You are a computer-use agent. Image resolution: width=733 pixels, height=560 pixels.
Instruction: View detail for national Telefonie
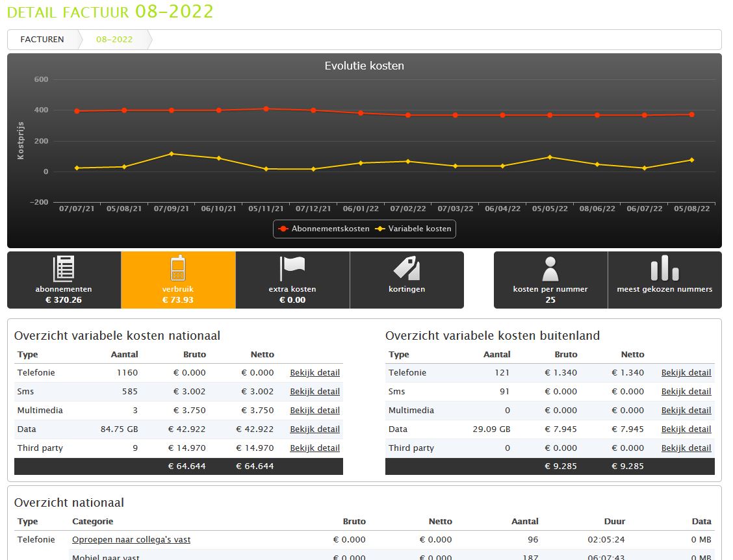tap(315, 372)
